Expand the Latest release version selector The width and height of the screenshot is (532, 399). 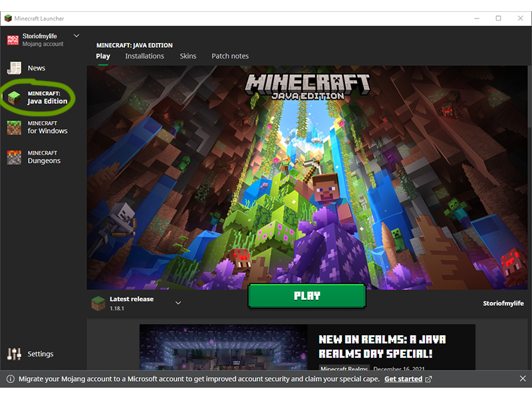click(178, 303)
